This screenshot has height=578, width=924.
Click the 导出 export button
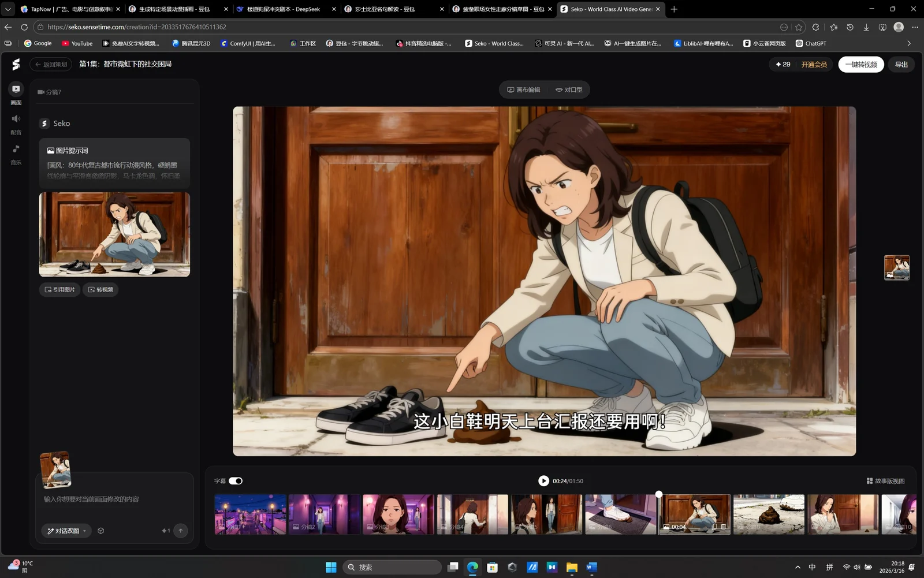901,64
